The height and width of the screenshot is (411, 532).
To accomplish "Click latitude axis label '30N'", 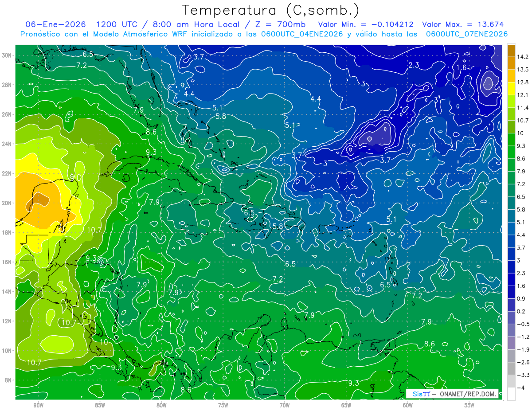I will click(7, 55).
